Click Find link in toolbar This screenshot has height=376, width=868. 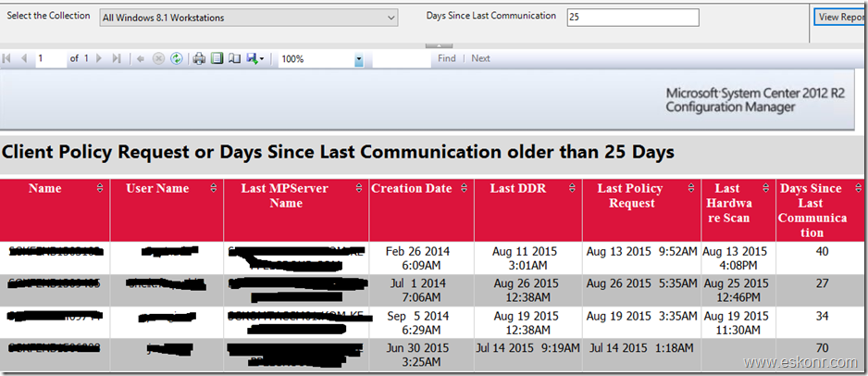447,58
